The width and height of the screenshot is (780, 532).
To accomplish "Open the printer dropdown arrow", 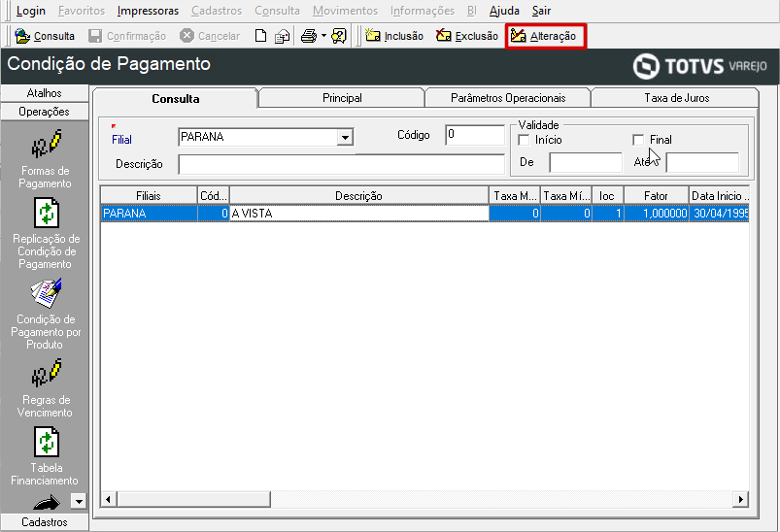I will point(323,36).
